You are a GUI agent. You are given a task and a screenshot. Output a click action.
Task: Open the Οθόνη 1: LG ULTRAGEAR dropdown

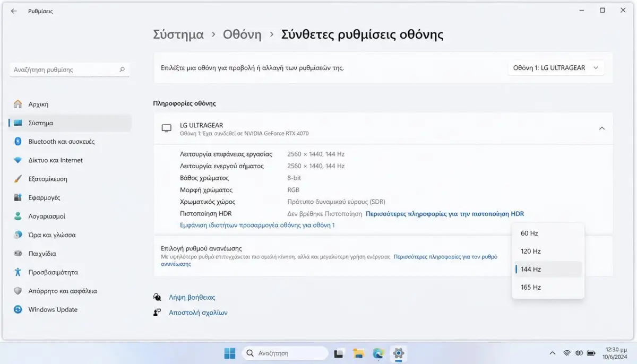[x=556, y=68]
